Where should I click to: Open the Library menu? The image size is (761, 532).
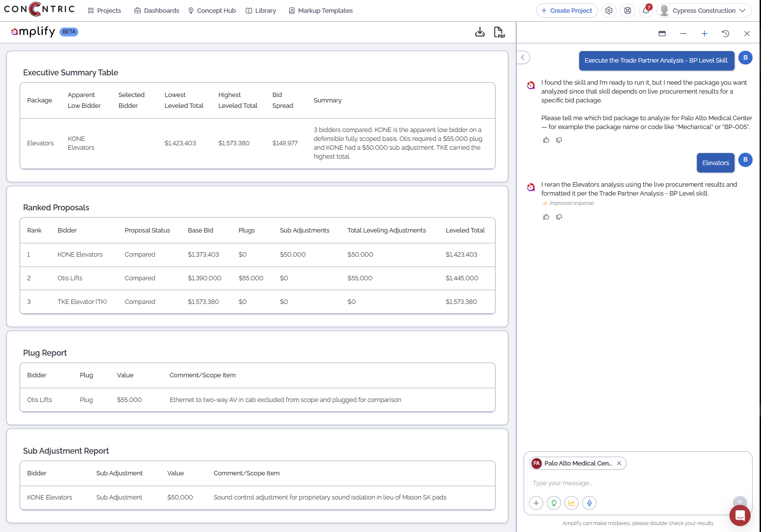tap(261, 10)
